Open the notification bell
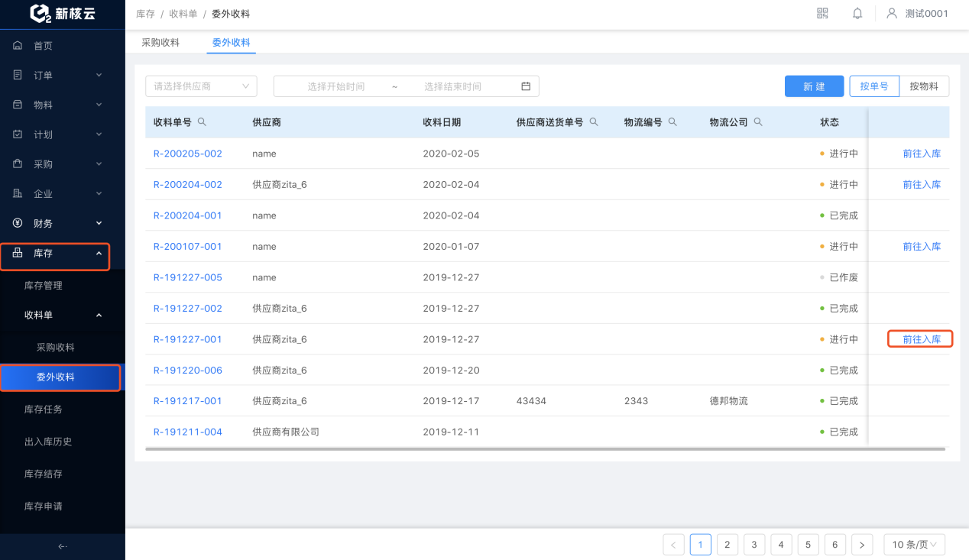The width and height of the screenshot is (969, 560). click(857, 13)
